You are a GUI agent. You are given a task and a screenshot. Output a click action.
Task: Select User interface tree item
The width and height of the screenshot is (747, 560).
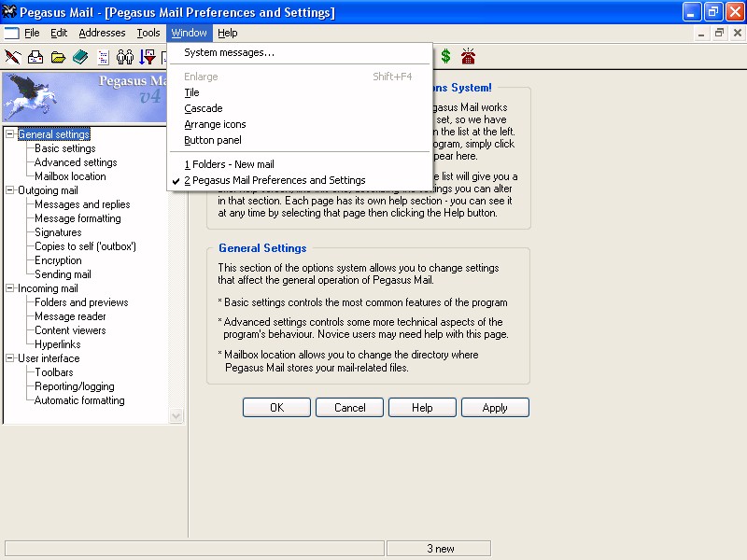click(x=49, y=358)
